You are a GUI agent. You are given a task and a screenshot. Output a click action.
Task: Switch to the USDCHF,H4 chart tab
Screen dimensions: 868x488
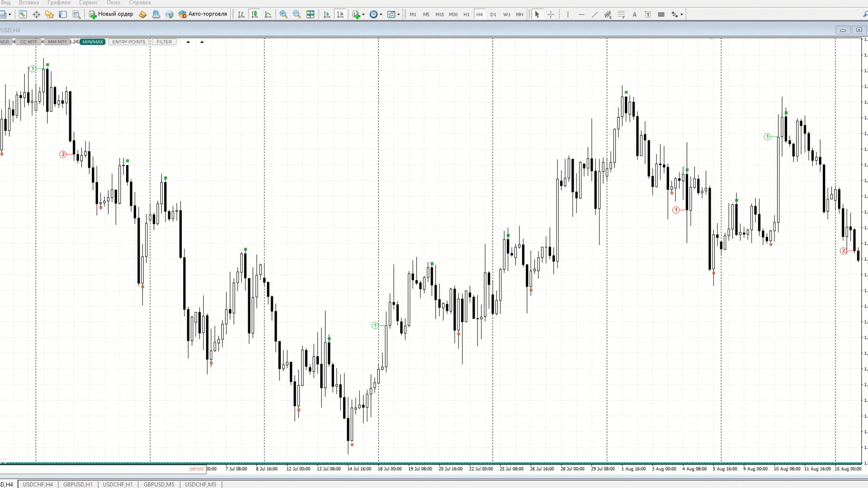38,484
